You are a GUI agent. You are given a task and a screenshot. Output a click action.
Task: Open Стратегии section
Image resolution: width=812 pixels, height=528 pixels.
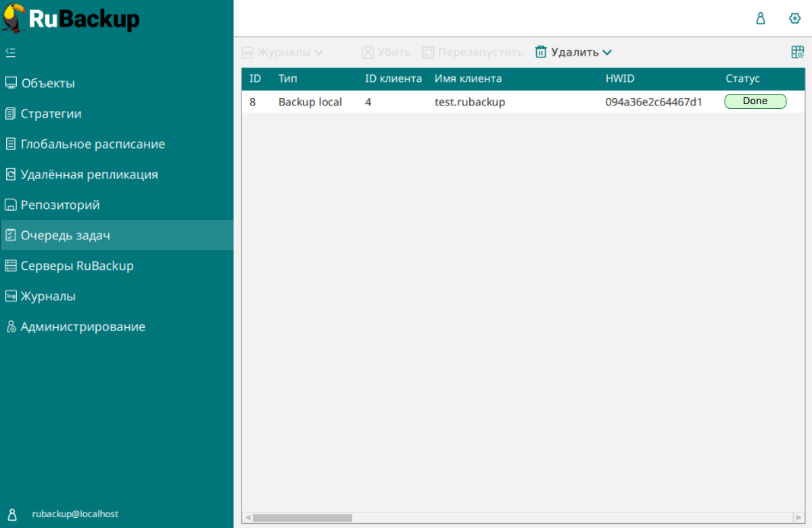51,114
